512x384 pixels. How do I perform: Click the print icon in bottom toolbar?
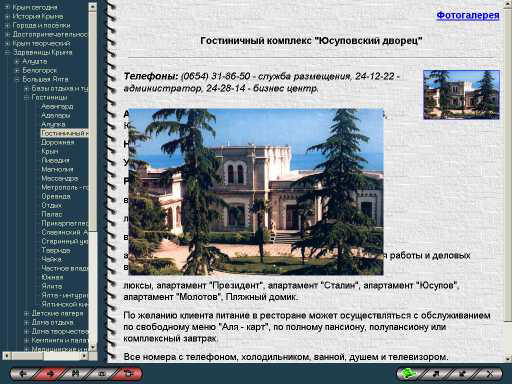coord(102,374)
